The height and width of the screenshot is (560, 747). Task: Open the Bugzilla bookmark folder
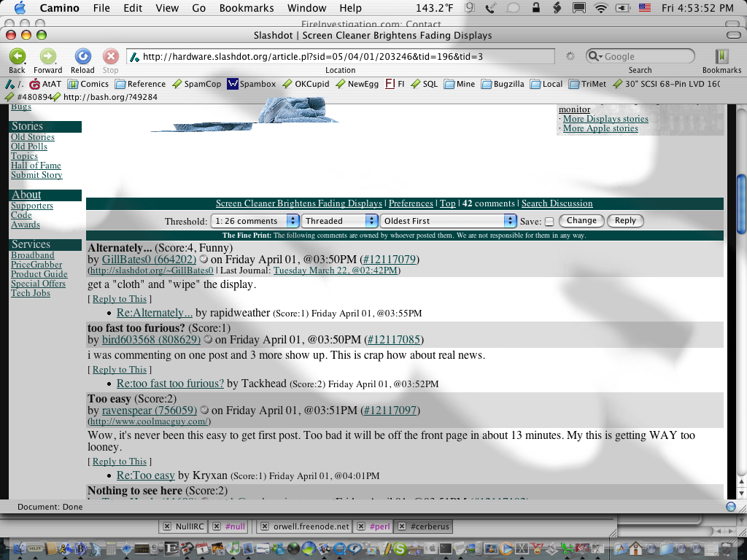503,85
